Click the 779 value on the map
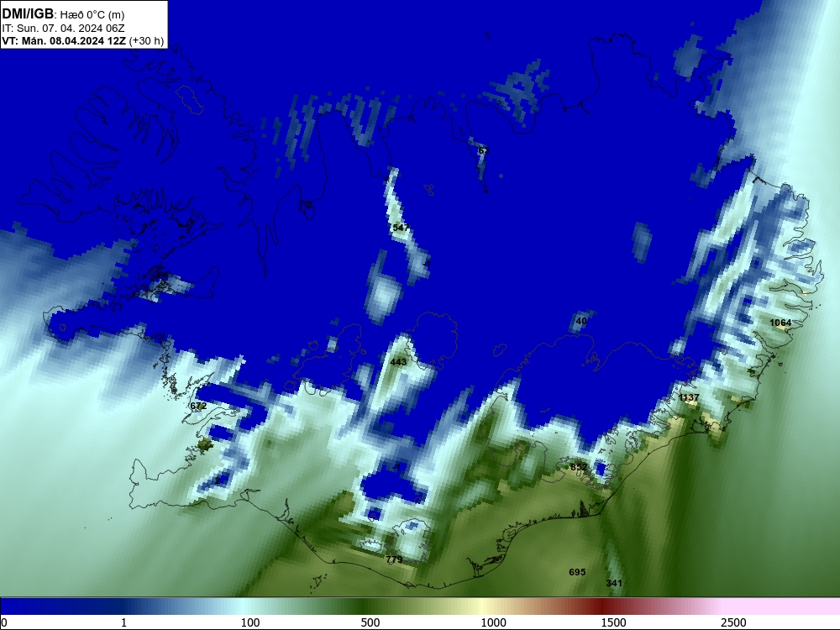The height and width of the screenshot is (630, 840). click(x=394, y=559)
